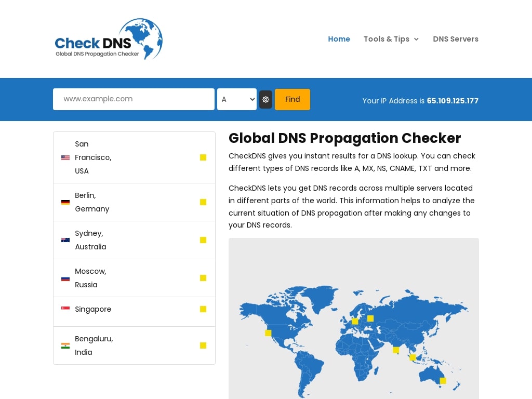Click the Singapore flag icon
The height and width of the screenshot is (399, 532).
tap(65, 309)
